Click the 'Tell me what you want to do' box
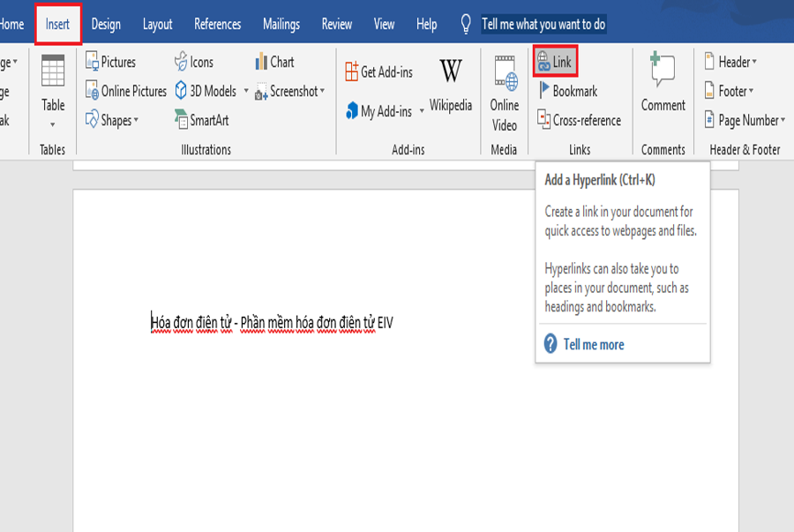794x532 pixels. (543, 24)
